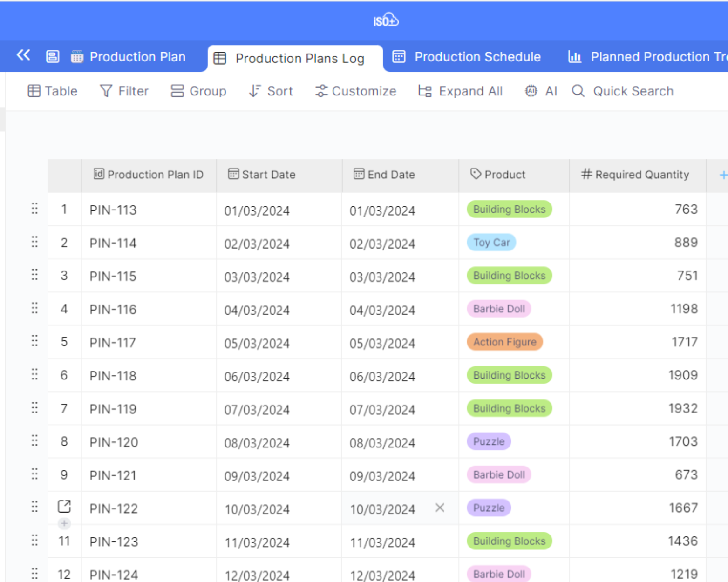Switch to Production Schedule tab
The image size is (728, 582).
tap(467, 57)
